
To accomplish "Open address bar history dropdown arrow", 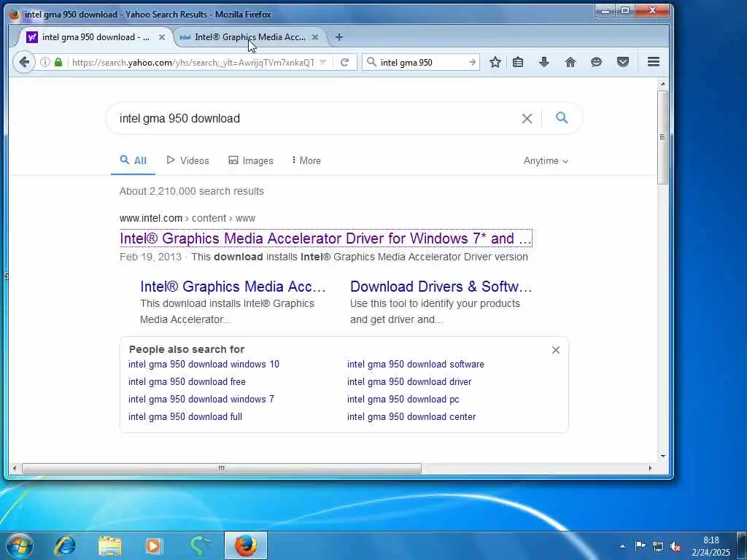I will (x=323, y=63).
